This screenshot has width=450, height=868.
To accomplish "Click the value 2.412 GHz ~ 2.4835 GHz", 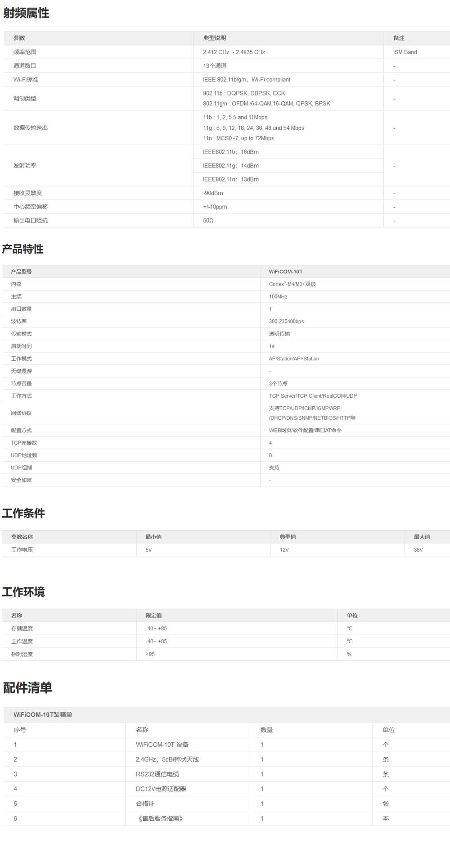I will [234, 52].
